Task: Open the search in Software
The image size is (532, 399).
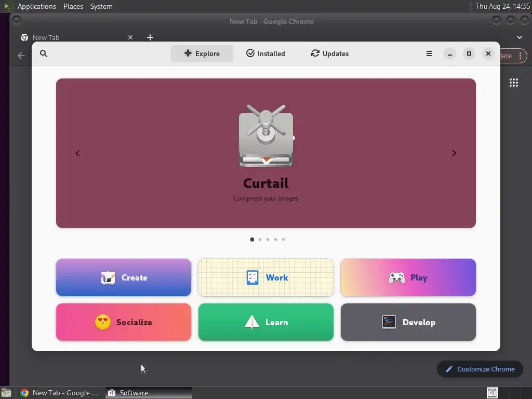Action: pyautogui.click(x=44, y=54)
